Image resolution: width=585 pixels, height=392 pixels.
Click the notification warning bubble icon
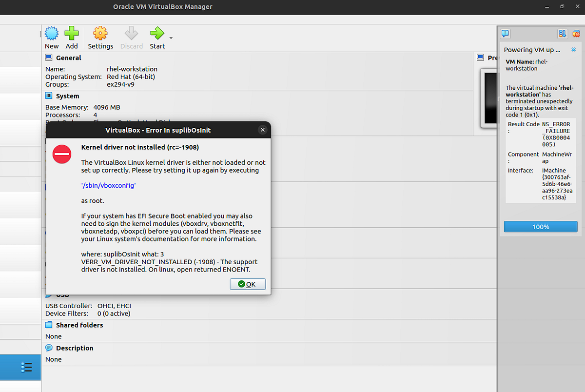[506, 33]
